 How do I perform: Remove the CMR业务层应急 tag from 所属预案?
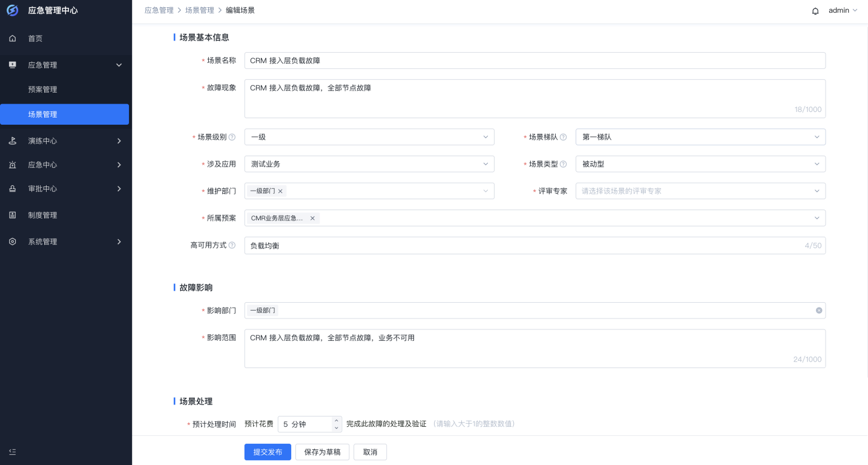point(312,217)
